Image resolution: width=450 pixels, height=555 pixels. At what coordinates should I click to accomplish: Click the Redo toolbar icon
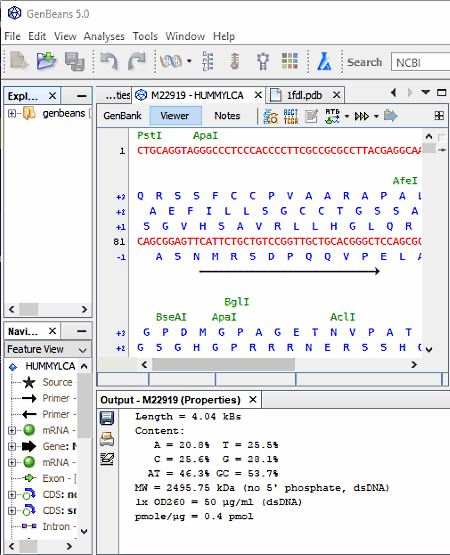tap(137, 61)
